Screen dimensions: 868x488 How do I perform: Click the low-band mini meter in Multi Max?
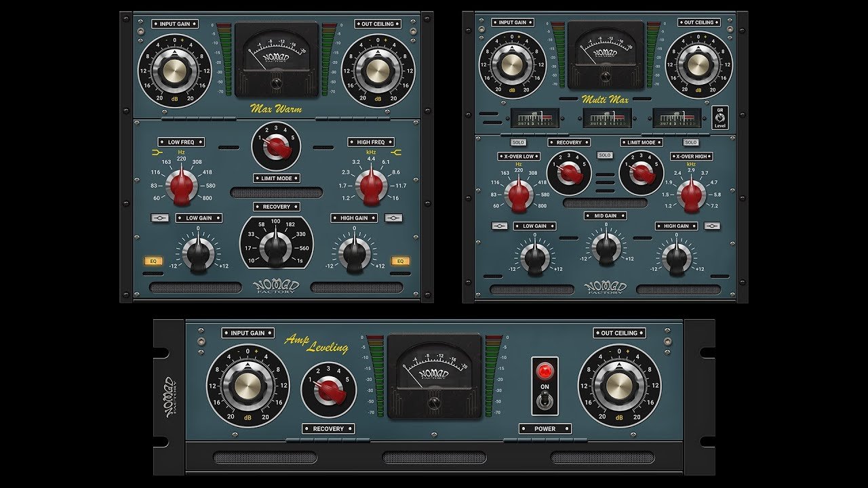click(x=534, y=118)
